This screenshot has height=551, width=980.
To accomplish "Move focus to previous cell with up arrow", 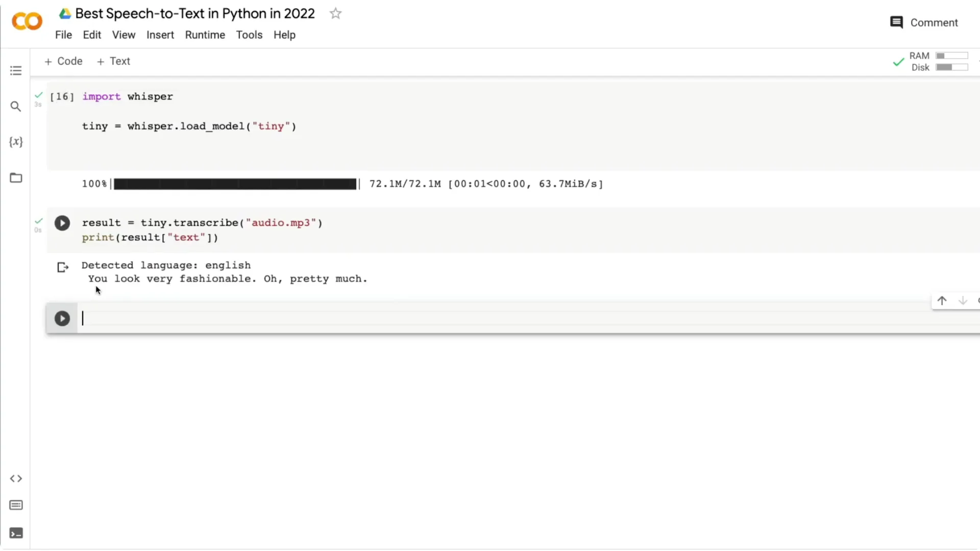I will [x=942, y=300].
